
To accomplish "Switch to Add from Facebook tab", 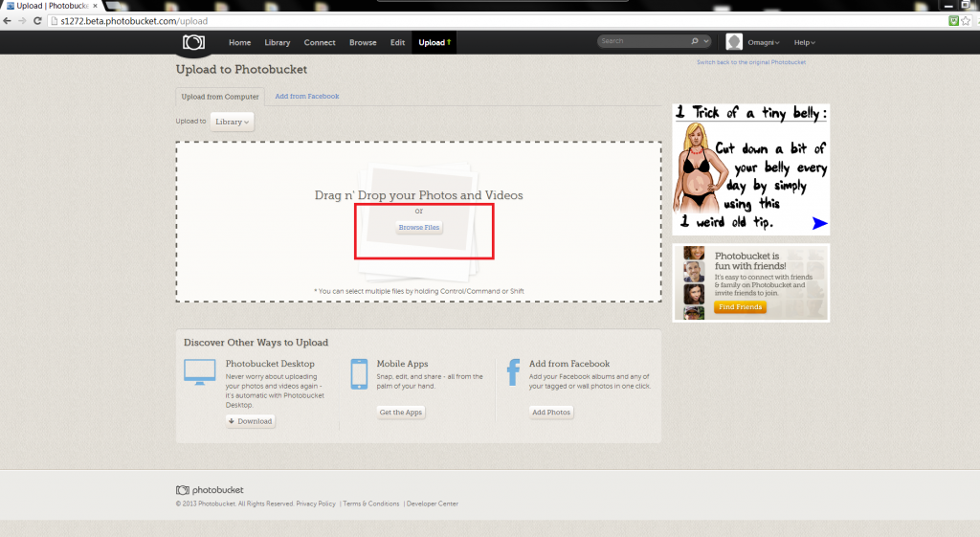I will coord(307,97).
